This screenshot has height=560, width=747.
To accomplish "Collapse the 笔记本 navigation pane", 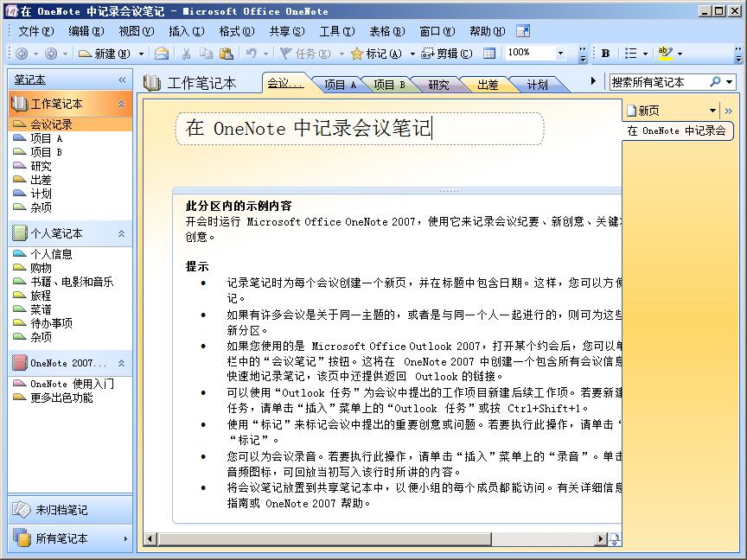I will pos(122,80).
